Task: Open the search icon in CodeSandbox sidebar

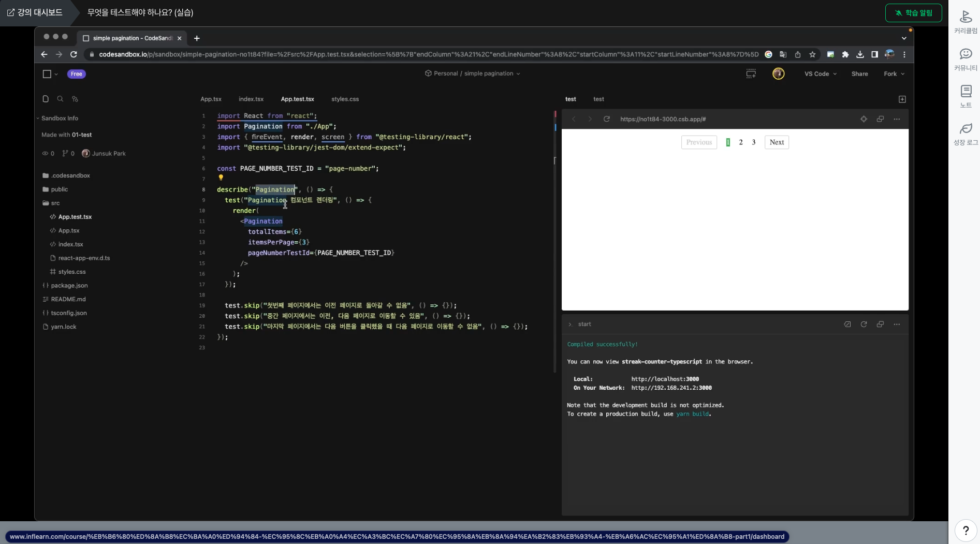Action: (60, 99)
